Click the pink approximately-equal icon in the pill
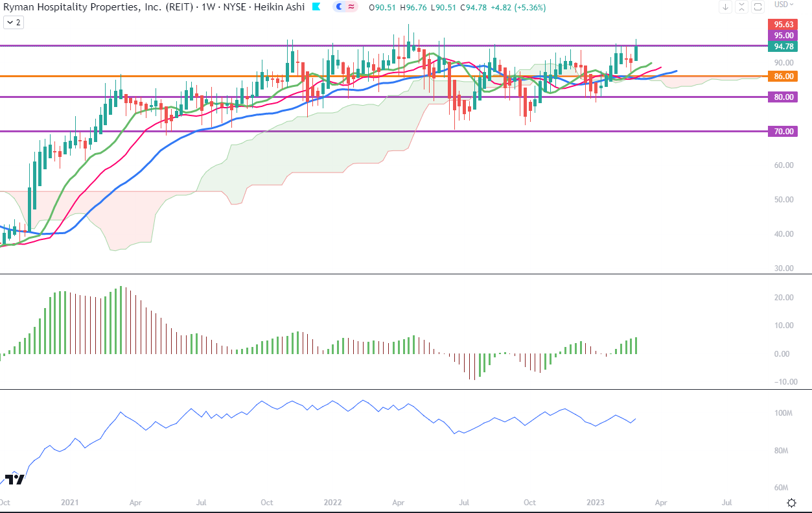 [352, 7]
